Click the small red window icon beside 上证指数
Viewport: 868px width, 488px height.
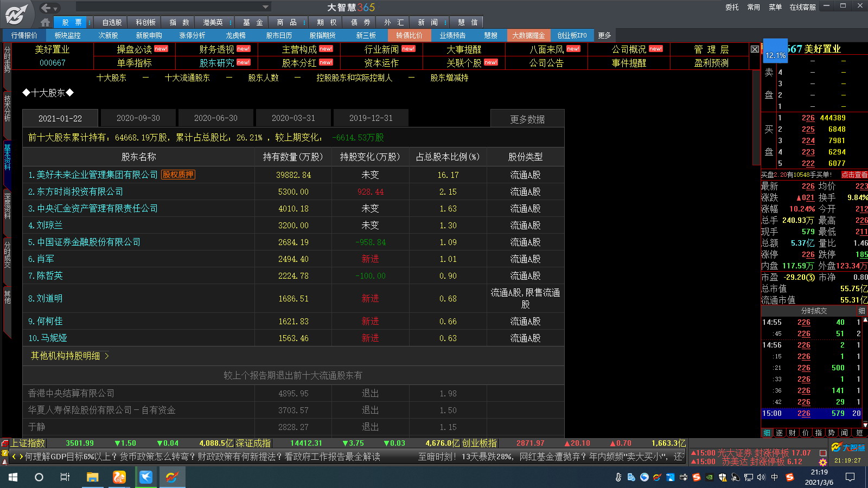click(x=5, y=444)
